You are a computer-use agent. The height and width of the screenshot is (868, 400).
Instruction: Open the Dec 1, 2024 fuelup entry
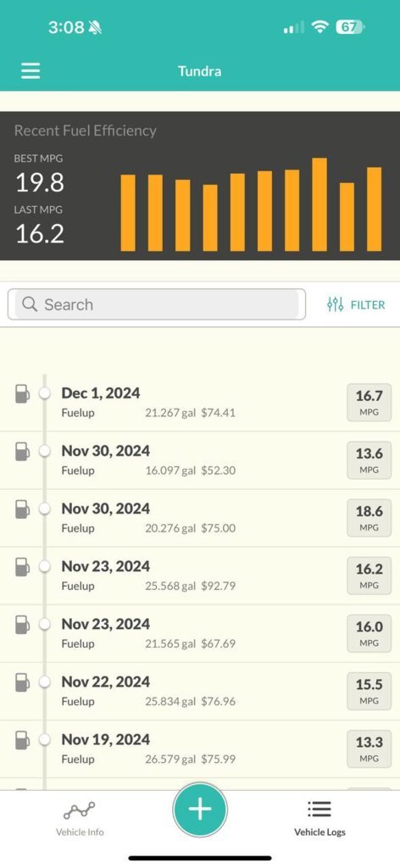point(200,403)
